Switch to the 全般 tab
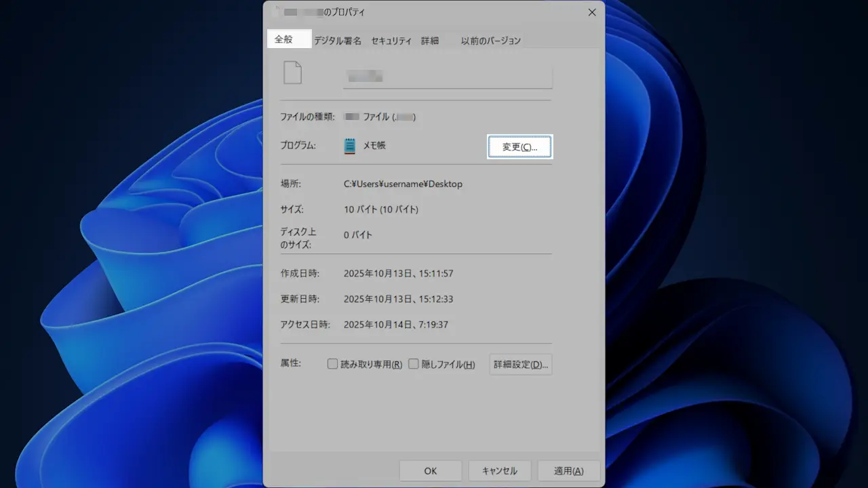The width and height of the screenshot is (868, 488). (283, 40)
